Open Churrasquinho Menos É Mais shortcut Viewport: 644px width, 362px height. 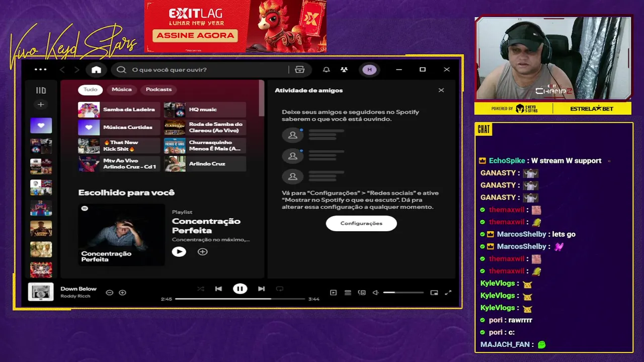[205, 146]
